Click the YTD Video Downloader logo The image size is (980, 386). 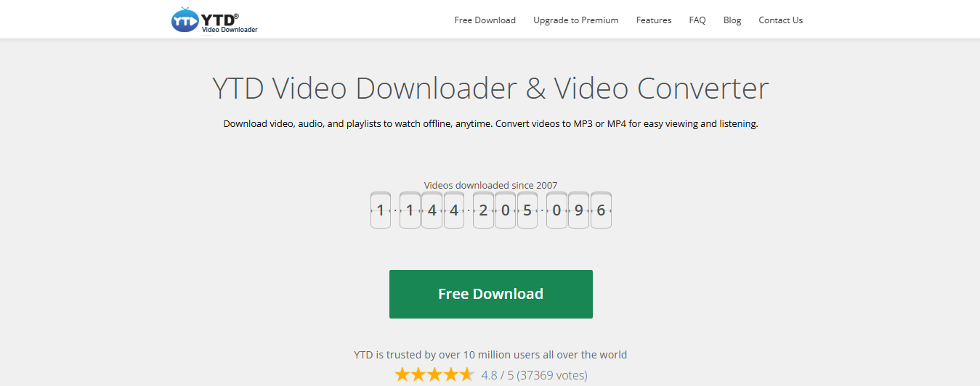[x=214, y=20]
